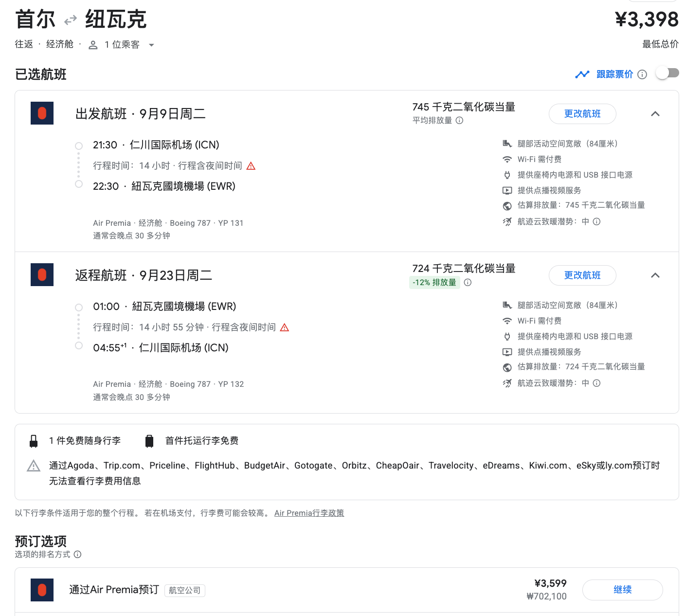Click overnight warning icon on departure flight
The width and height of the screenshot is (685, 616).
coord(251,166)
